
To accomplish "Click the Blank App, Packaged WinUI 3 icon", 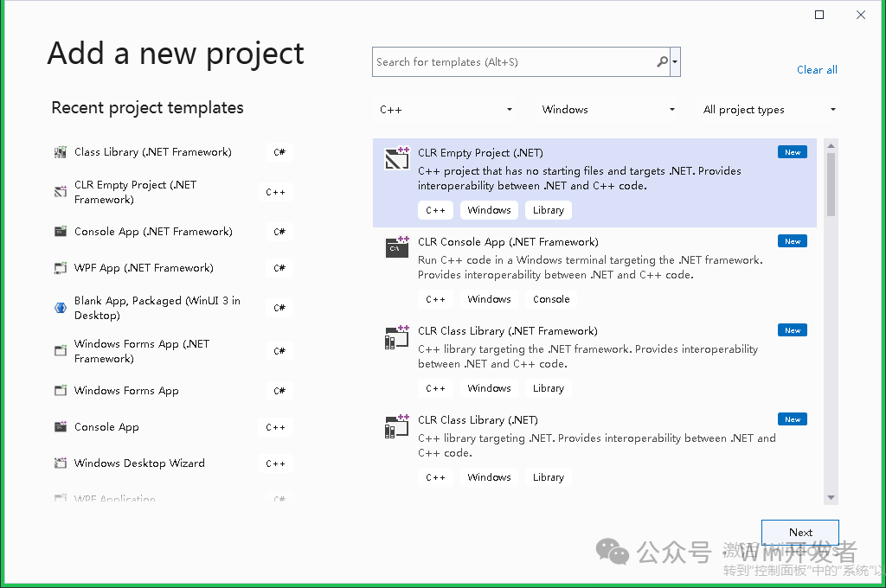I will click(60, 308).
